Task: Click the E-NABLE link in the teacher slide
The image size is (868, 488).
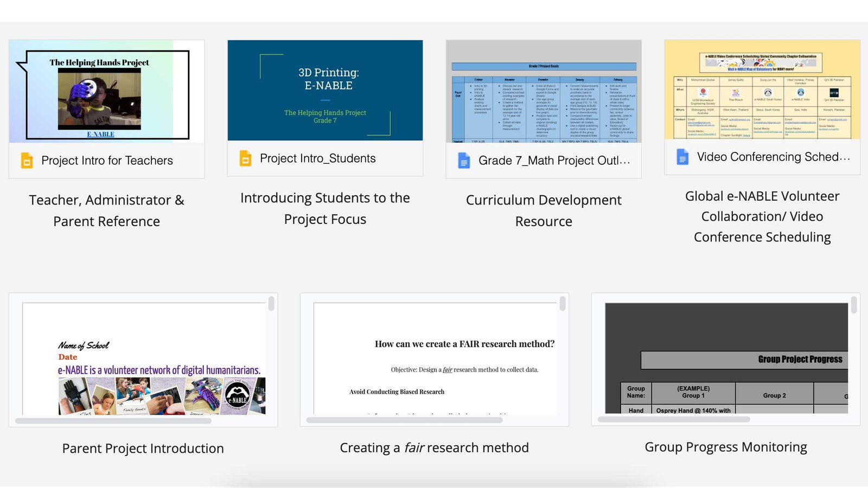Action: coord(100,134)
